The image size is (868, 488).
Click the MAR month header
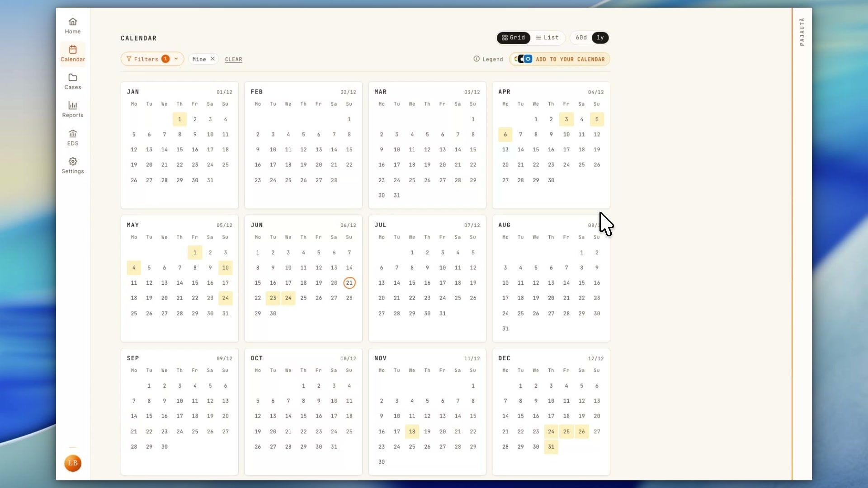pos(381,92)
